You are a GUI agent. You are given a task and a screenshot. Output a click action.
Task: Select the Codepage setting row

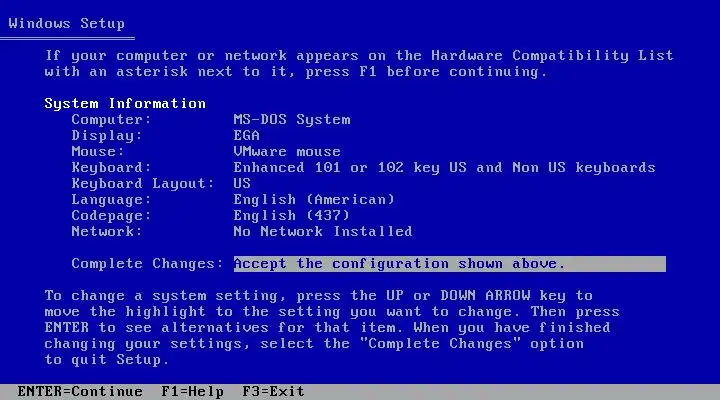point(210,215)
